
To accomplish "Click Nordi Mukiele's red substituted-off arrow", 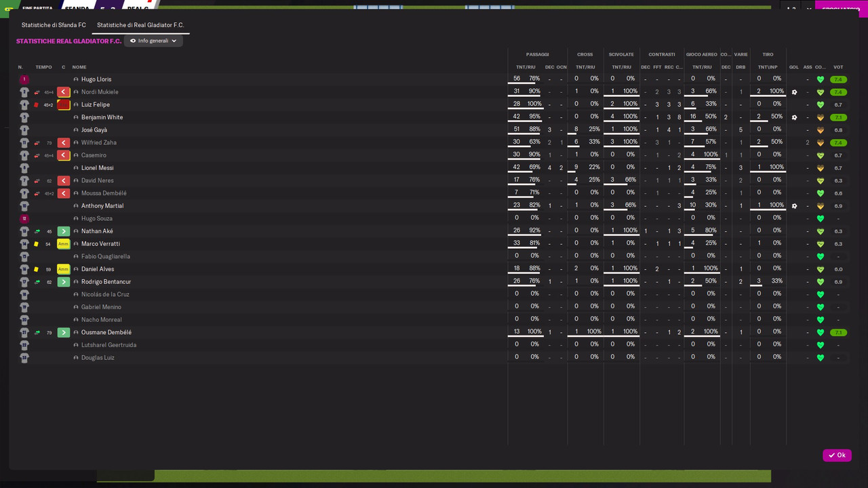I will coord(64,92).
